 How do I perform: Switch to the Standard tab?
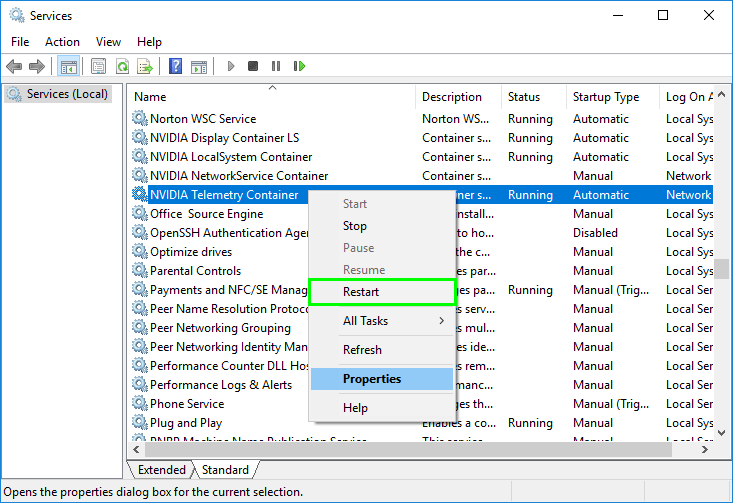[225, 469]
